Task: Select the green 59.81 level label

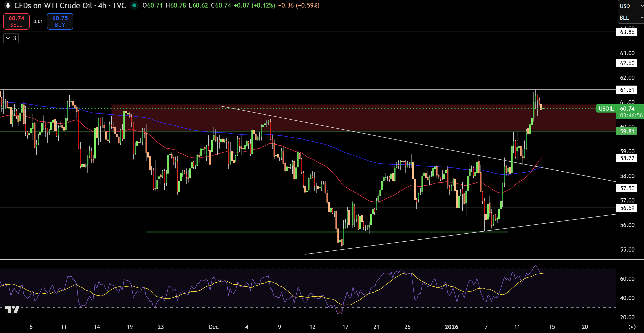Action: click(x=627, y=131)
